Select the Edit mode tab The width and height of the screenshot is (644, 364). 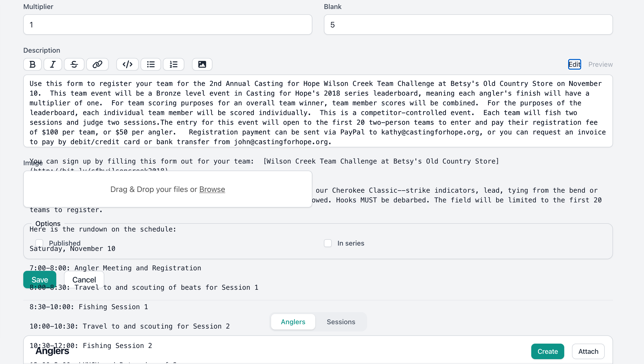pyautogui.click(x=574, y=64)
